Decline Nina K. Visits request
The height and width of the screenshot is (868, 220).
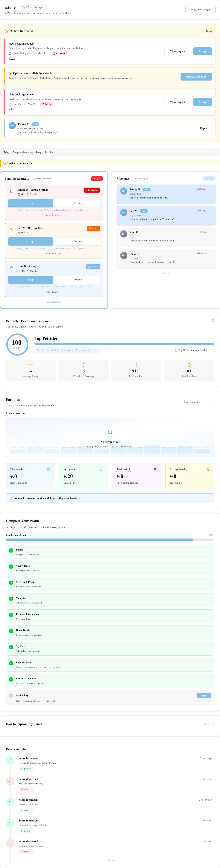(x=78, y=280)
